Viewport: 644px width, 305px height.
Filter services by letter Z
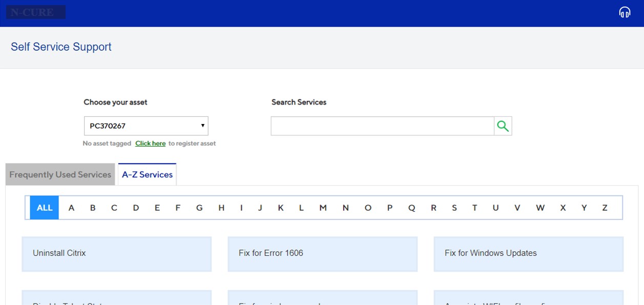tap(605, 208)
